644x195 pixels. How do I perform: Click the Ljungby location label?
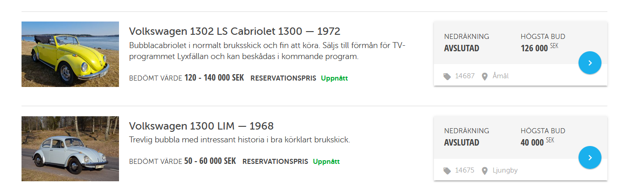click(x=505, y=171)
